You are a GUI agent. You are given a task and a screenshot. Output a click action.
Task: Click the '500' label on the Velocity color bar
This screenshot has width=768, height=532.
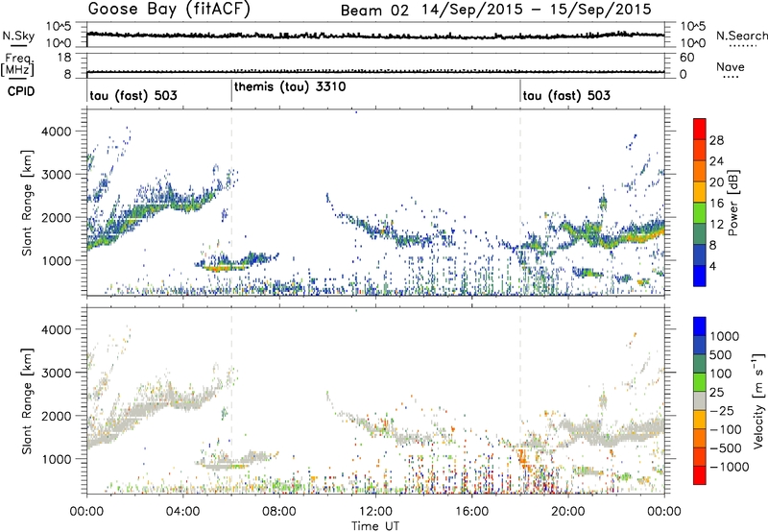pyautogui.click(x=720, y=354)
